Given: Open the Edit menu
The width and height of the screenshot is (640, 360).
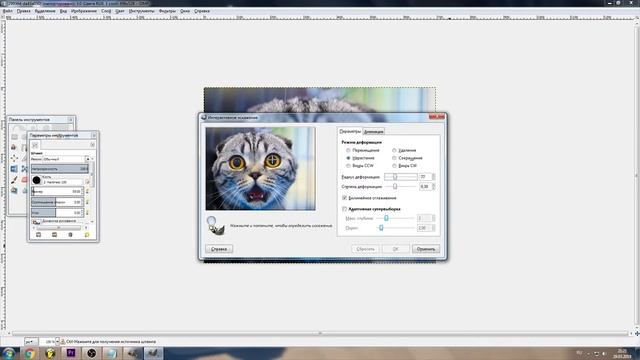Looking at the screenshot, I should click(x=24, y=11).
